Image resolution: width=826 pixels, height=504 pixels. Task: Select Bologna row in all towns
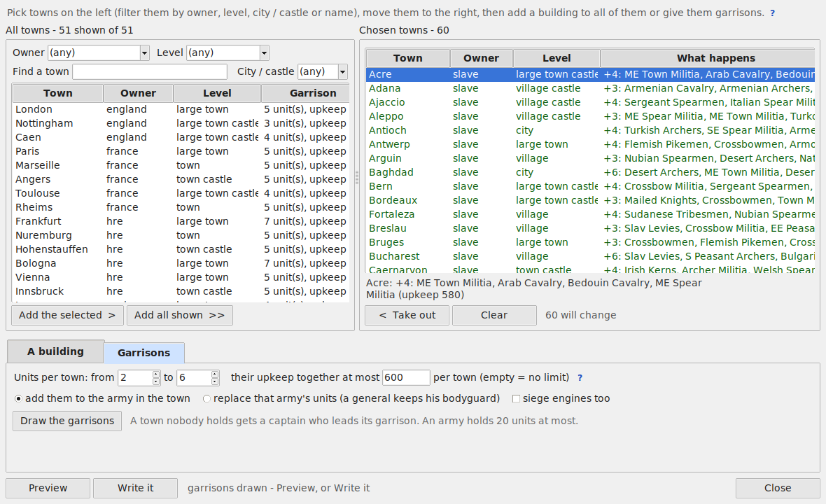click(181, 263)
